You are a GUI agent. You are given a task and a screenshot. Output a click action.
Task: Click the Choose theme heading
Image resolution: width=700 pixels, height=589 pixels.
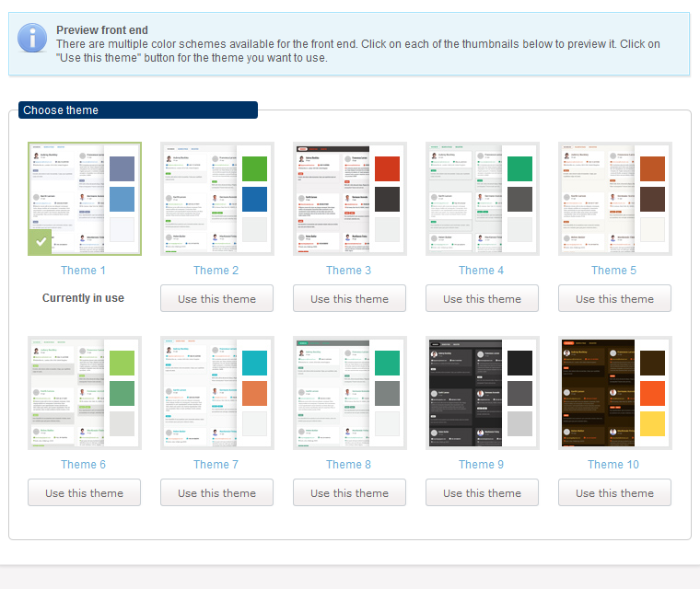tap(138, 110)
